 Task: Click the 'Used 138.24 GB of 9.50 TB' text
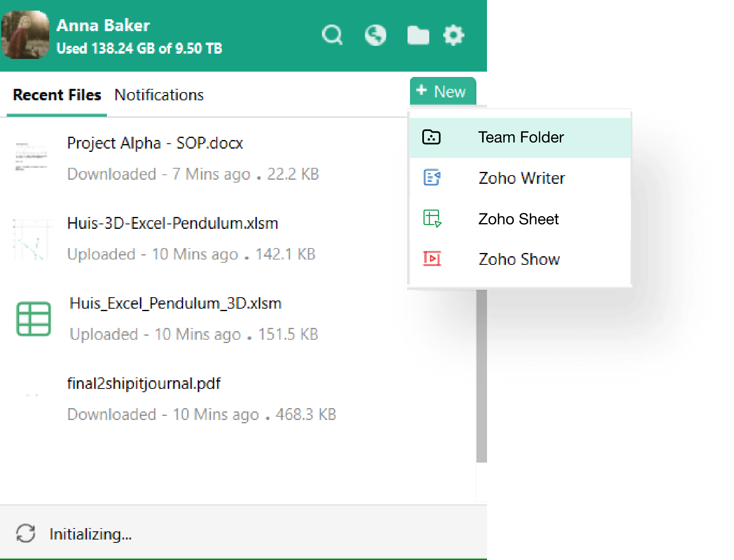[139, 48]
